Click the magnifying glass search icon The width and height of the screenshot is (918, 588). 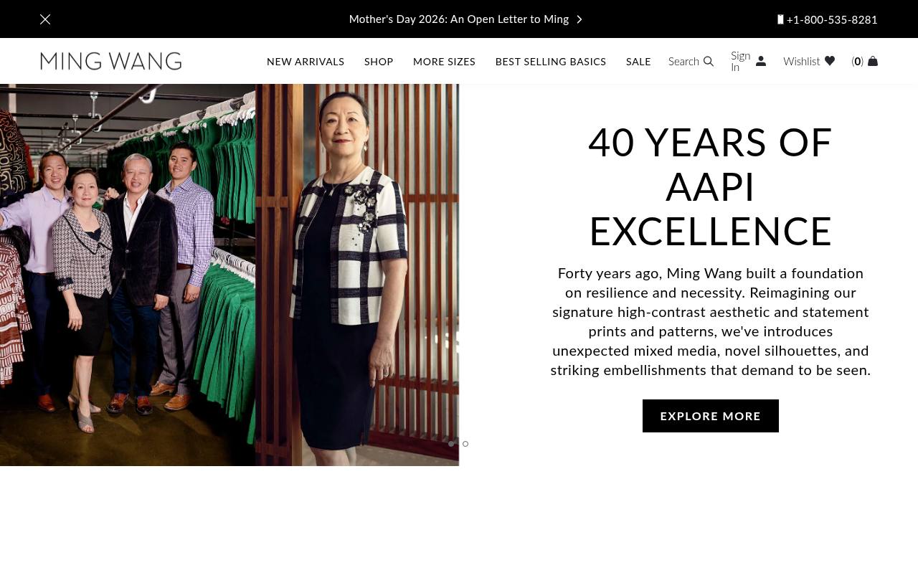709,62
